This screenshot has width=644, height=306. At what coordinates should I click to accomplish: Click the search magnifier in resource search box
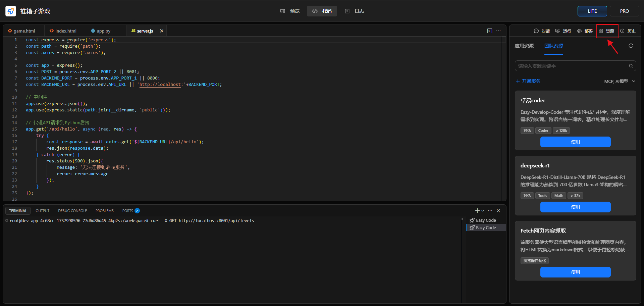tap(631, 66)
